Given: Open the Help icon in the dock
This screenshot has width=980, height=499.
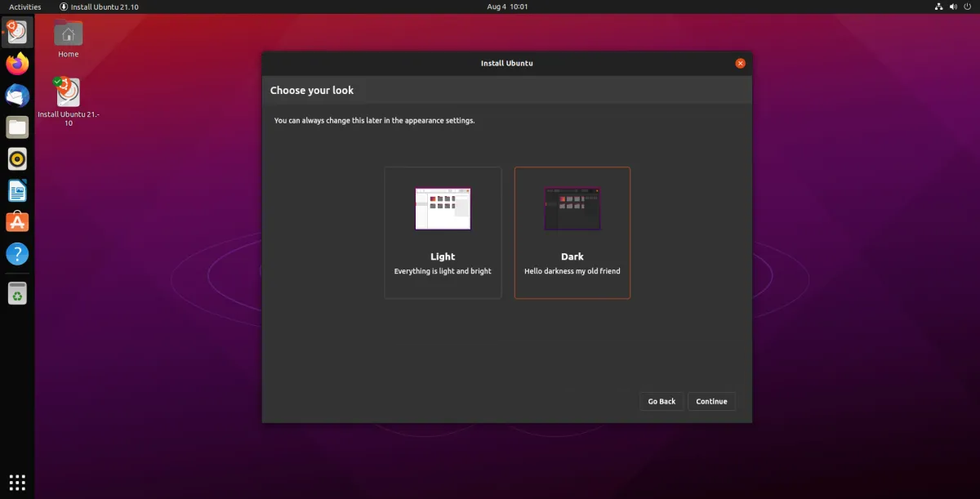Looking at the screenshot, I should [17, 253].
